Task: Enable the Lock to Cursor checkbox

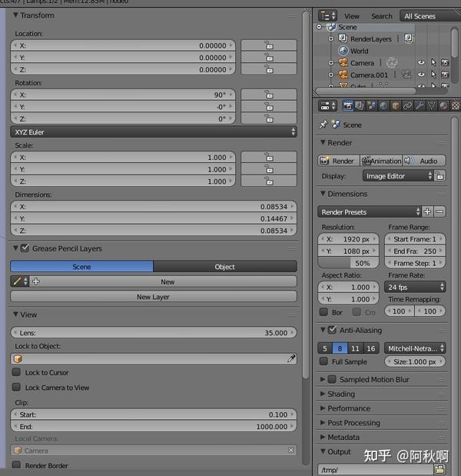Action: point(17,372)
